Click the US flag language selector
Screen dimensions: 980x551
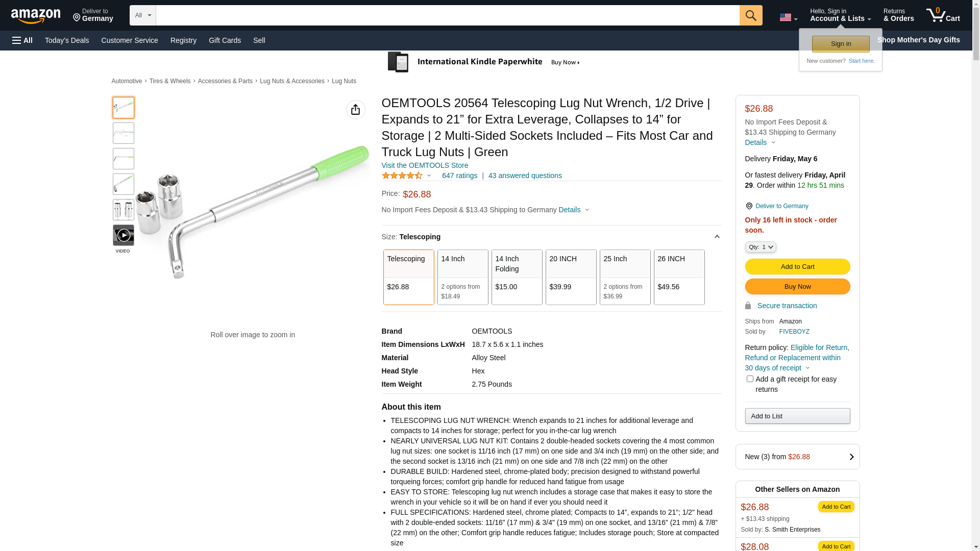pos(788,17)
